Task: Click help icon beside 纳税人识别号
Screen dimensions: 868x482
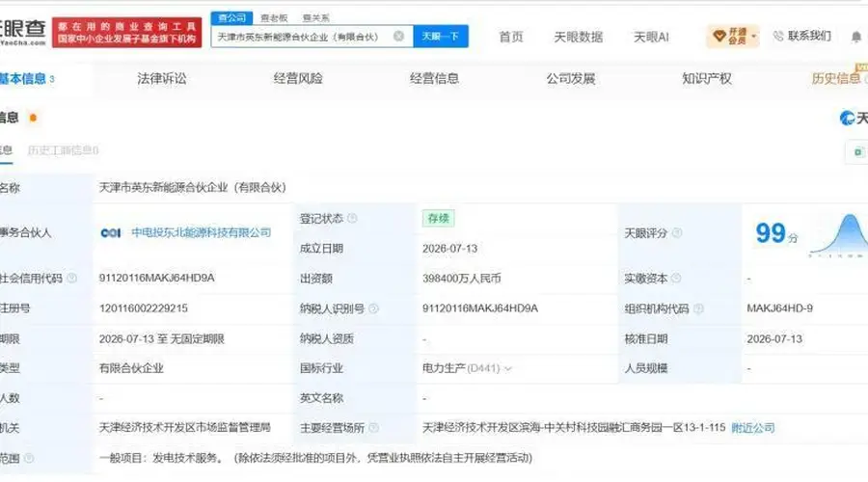Action: point(373,308)
